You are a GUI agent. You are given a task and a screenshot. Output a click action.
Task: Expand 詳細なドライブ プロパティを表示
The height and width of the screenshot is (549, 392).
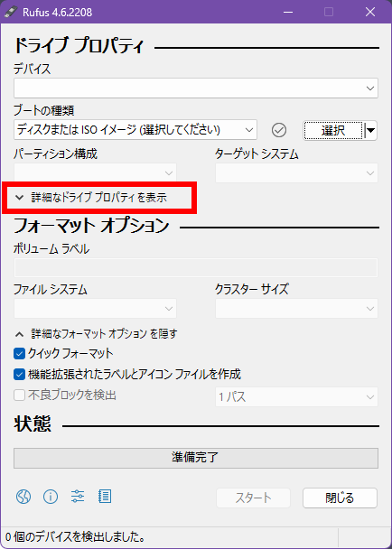pyautogui.click(x=90, y=198)
